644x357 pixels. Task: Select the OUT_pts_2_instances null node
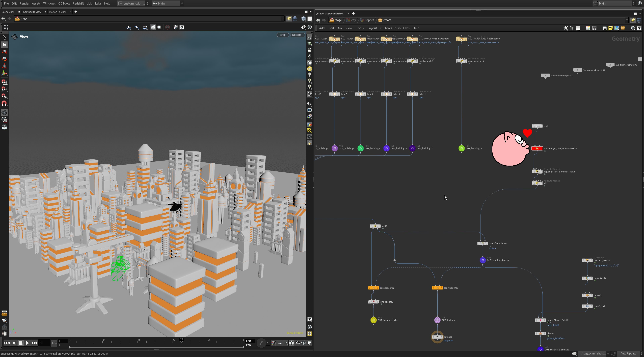pyautogui.click(x=483, y=260)
